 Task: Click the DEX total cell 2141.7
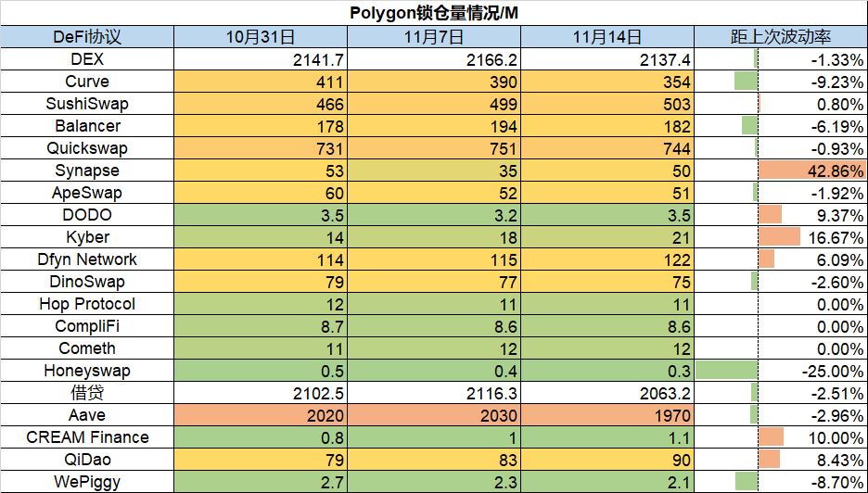pos(261,59)
